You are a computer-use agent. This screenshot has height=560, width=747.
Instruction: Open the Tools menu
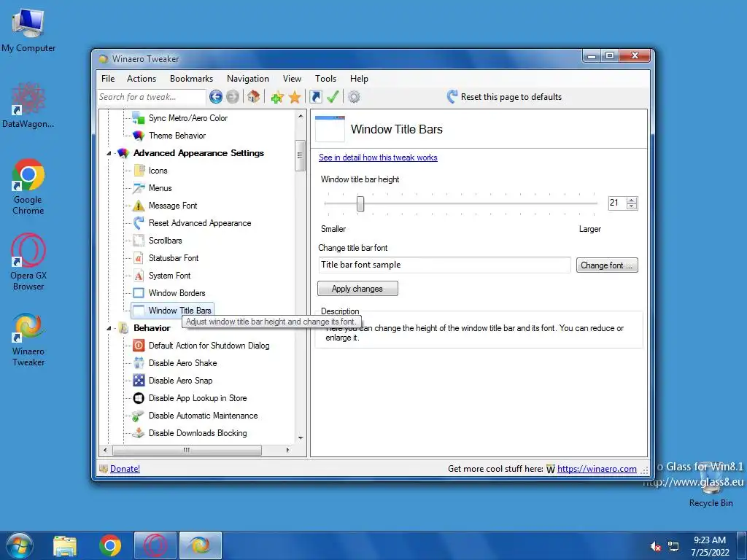click(x=326, y=79)
